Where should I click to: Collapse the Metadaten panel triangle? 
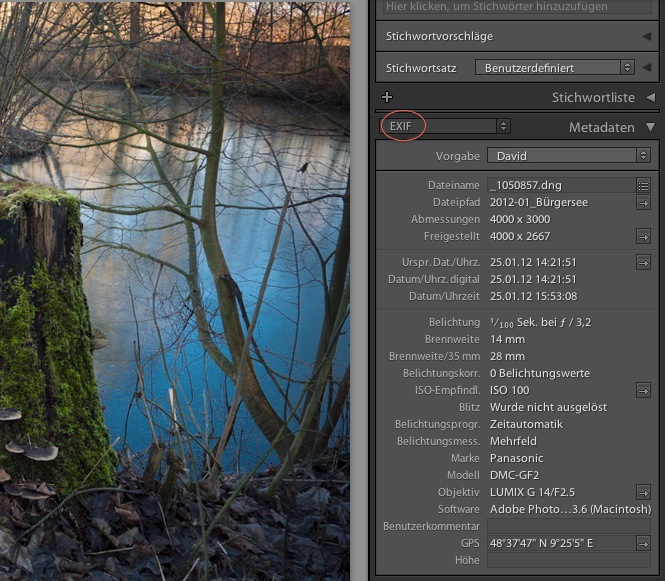(x=650, y=127)
